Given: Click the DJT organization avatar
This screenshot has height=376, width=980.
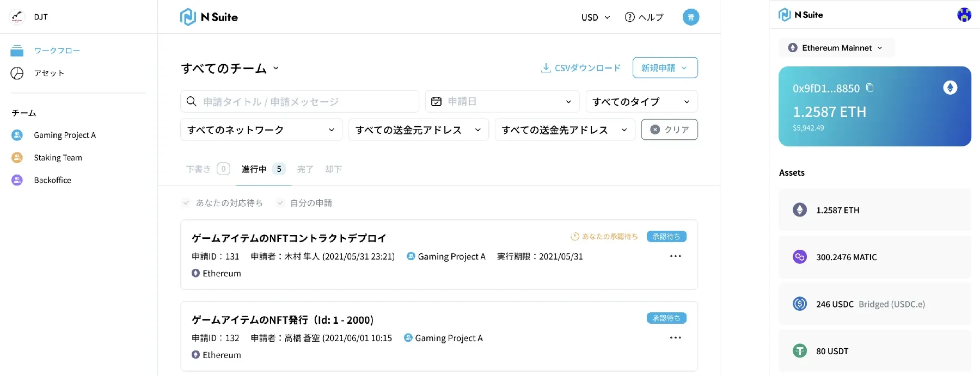Looking at the screenshot, I should (x=17, y=17).
